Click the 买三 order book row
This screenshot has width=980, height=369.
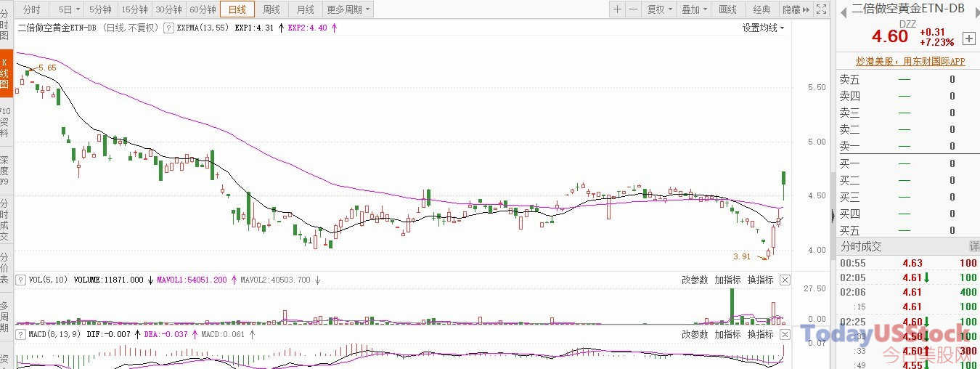[908, 197]
